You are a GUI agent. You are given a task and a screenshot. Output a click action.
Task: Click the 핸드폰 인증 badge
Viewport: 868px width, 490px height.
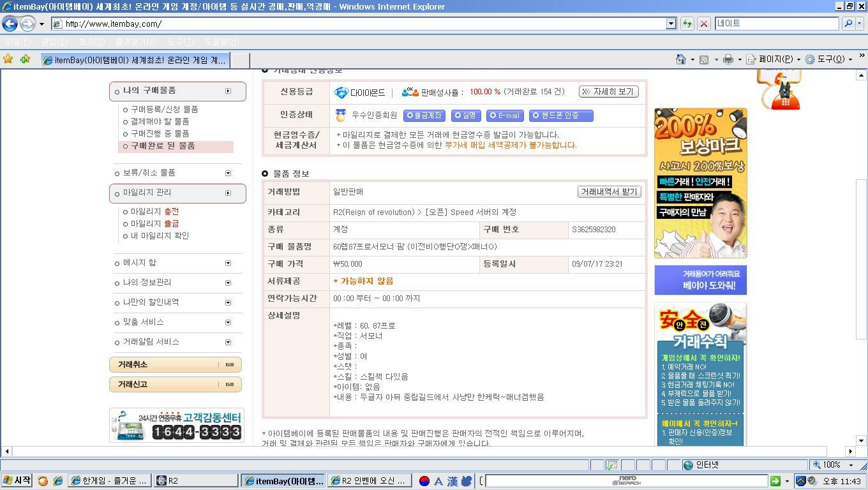tap(561, 115)
